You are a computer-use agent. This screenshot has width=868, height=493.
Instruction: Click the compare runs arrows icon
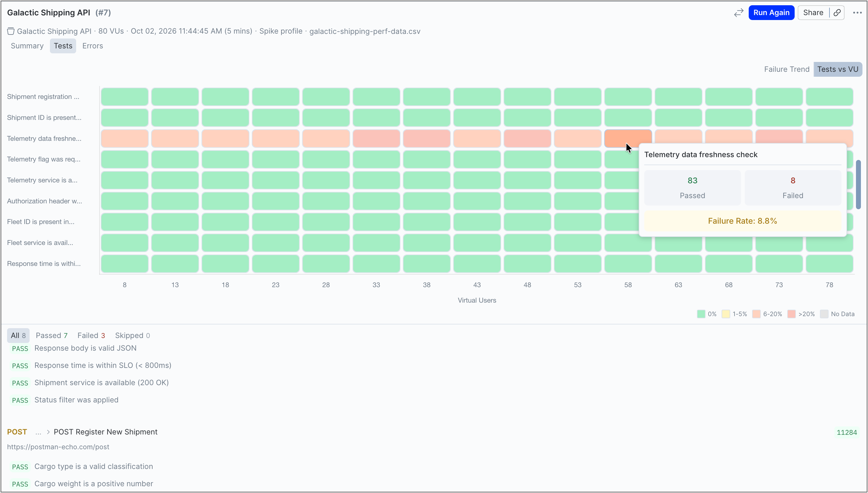pyautogui.click(x=738, y=13)
